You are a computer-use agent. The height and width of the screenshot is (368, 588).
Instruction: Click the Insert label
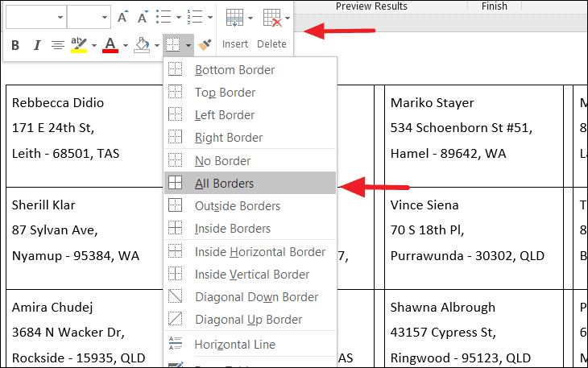[235, 44]
